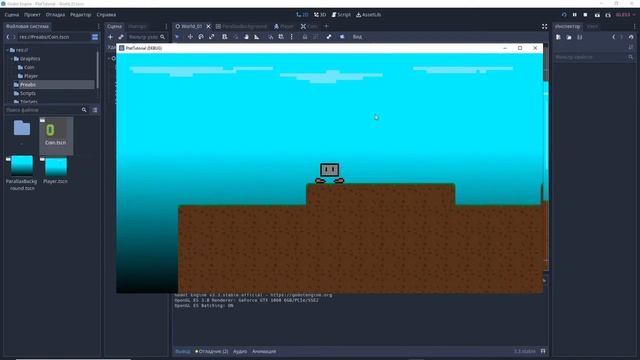This screenshot has width=640, height=360.
Task: Stop the running scene
Action: pyautogui.click(x=585, y=15)
